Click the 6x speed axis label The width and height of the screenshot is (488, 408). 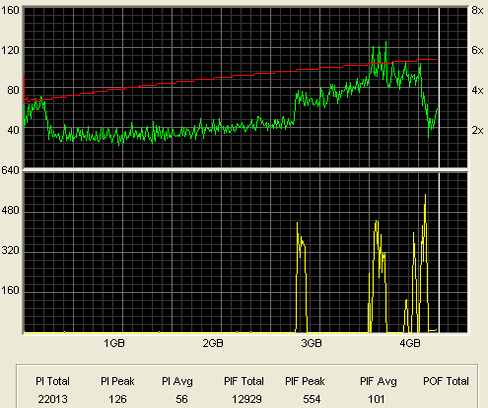point(477,50)
